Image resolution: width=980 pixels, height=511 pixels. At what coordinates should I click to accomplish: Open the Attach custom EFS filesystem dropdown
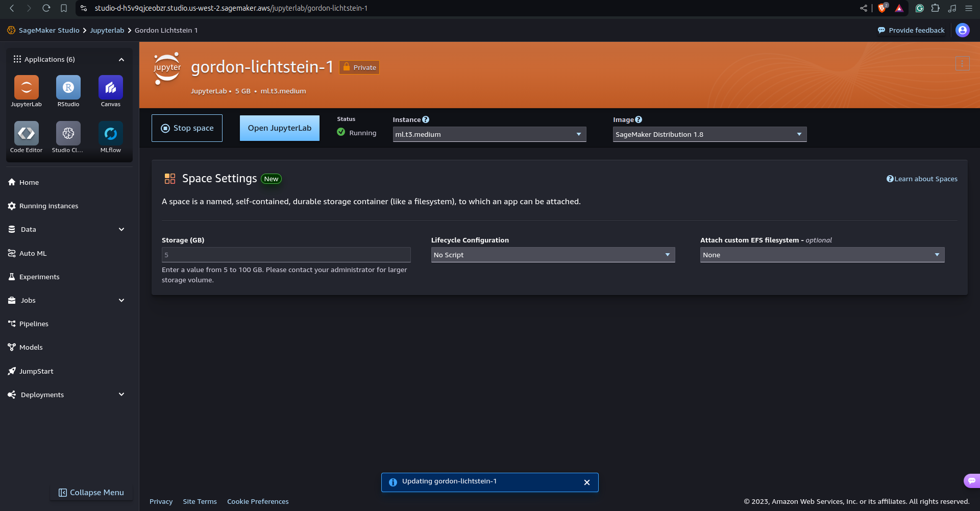point(822,255)
